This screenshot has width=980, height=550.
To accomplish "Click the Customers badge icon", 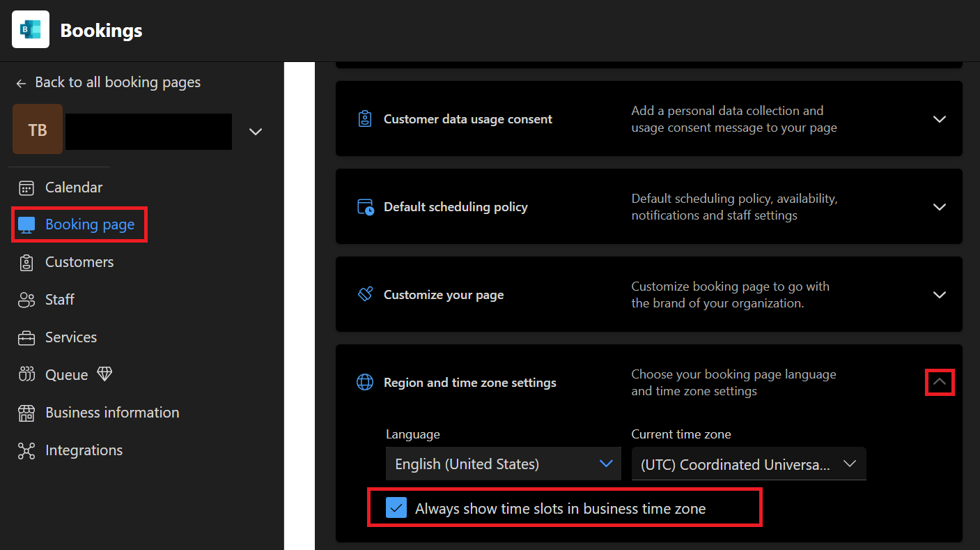I will 26,262.
